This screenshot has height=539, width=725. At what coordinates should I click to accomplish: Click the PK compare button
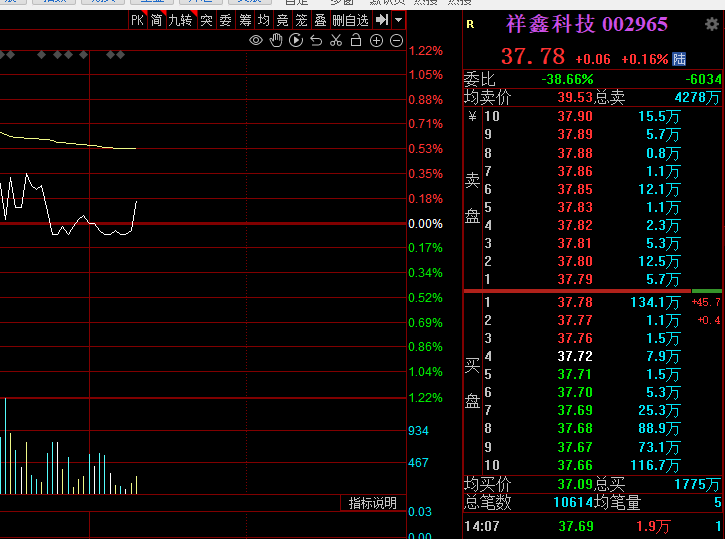[138, 20]
